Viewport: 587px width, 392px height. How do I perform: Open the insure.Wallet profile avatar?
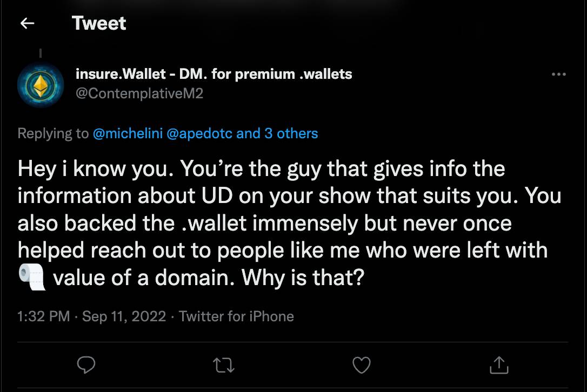(x=41, y=84)
